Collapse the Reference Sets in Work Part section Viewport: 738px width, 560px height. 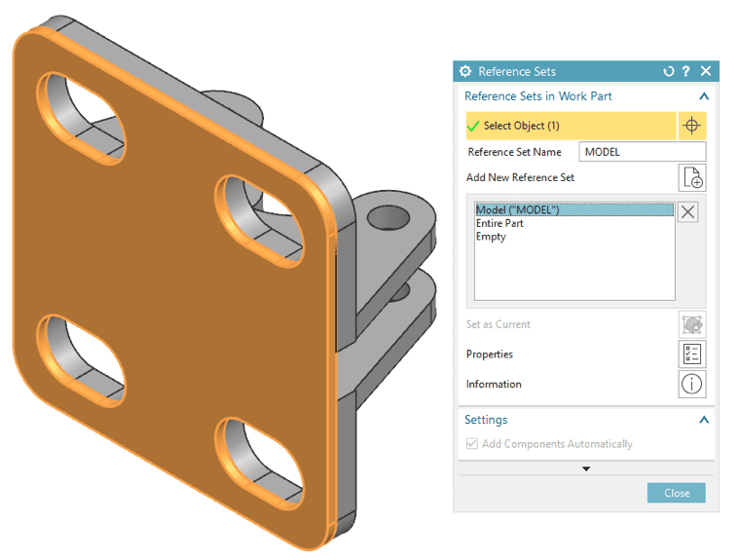point(704,96)
